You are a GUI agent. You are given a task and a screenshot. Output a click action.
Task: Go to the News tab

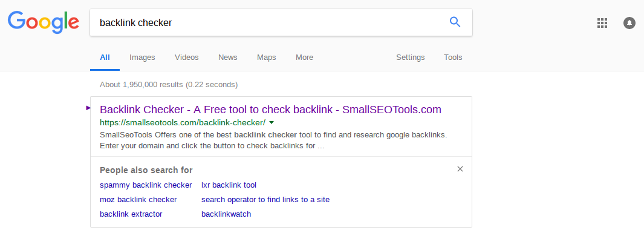tap(227, 57)
